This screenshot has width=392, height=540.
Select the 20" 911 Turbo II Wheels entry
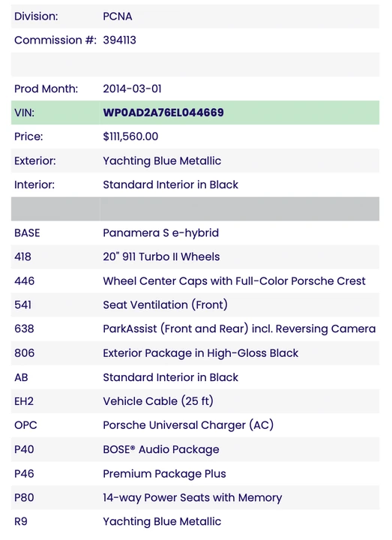pyautogui.click(x=161, y=257)
